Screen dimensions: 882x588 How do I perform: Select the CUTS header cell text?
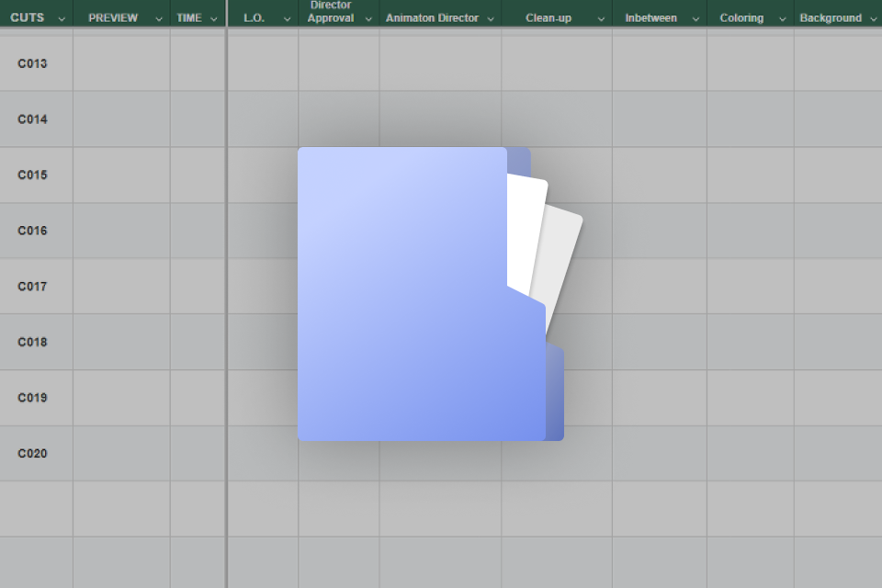pyautogui.click(x=27, y=17)
